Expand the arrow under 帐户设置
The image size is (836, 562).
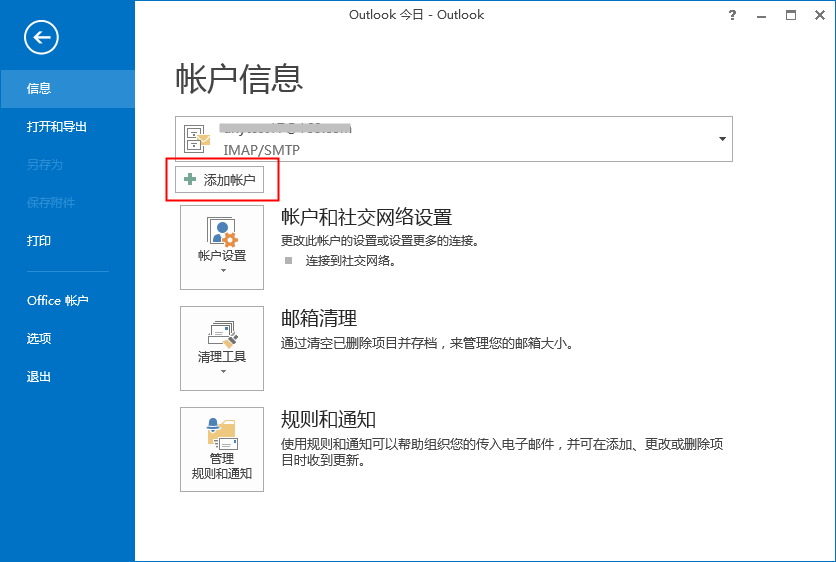click(x=223, y=270)
